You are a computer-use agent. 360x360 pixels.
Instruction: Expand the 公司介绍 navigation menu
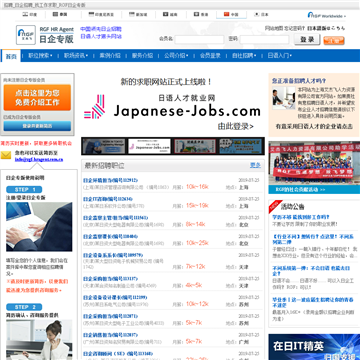pyautogui.click(x=176, y=56)
